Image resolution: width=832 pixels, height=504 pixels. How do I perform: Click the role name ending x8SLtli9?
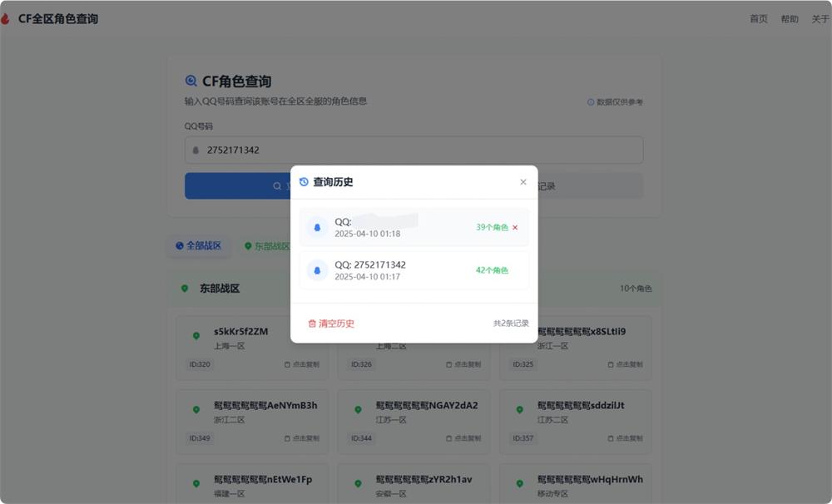click(x=582, y=332)
